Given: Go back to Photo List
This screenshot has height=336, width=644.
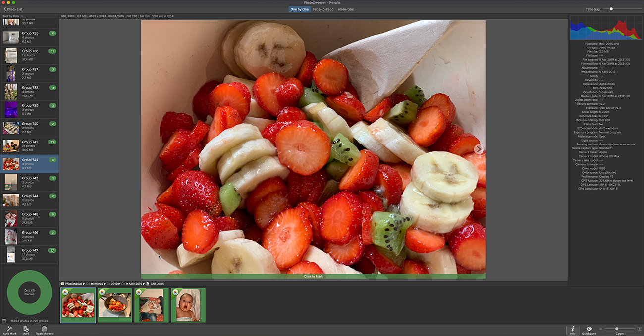Looking at the screenshot, I should 13,9.
